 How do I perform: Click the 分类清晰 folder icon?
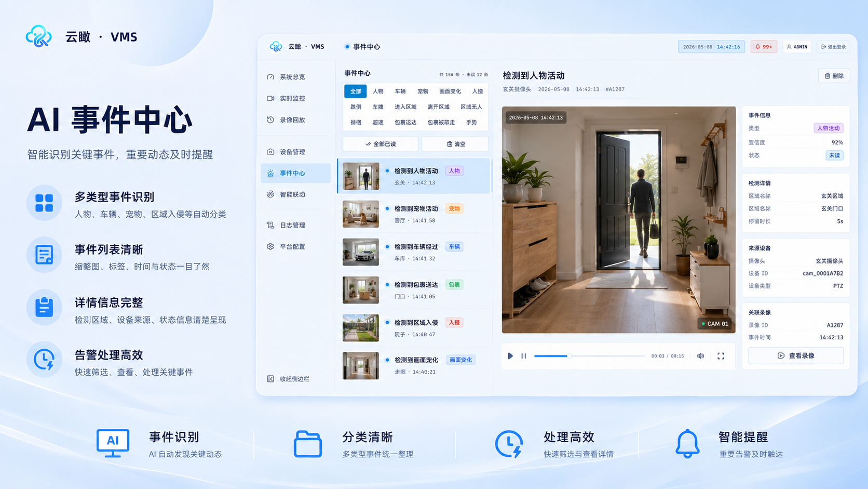[308, 444]
